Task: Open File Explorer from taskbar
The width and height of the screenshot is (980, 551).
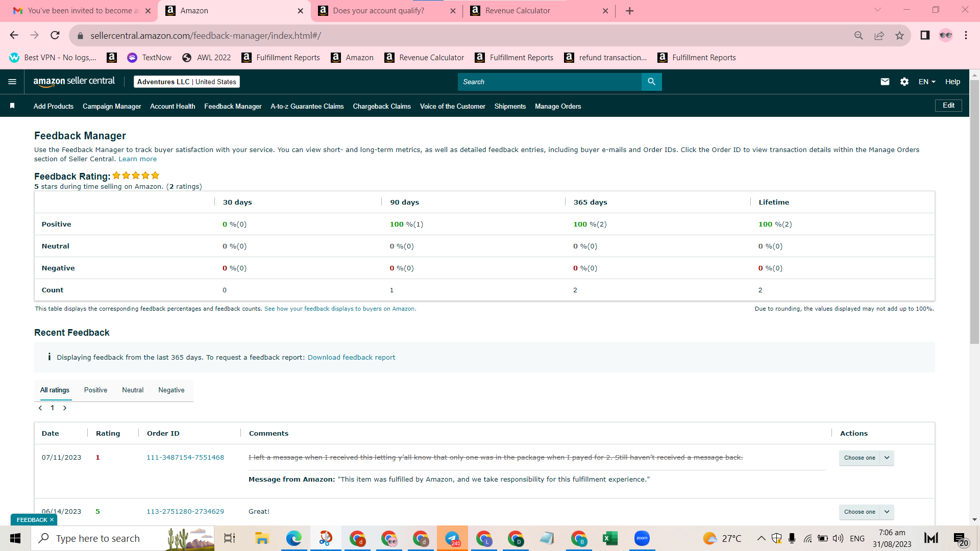Action: point(262,538)
